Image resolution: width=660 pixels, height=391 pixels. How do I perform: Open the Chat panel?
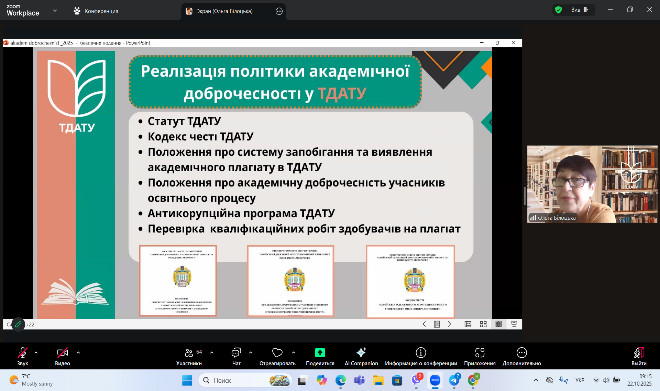[x=237, y=356]
